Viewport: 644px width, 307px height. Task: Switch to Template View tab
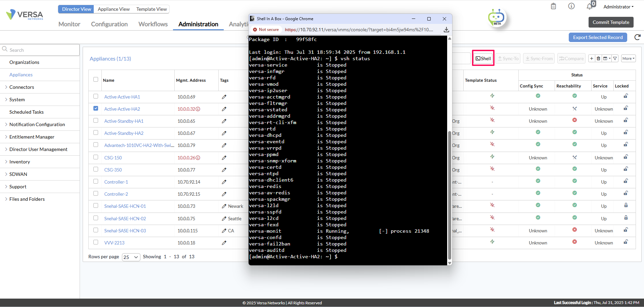pyautogui.click(x=152, y=9)
